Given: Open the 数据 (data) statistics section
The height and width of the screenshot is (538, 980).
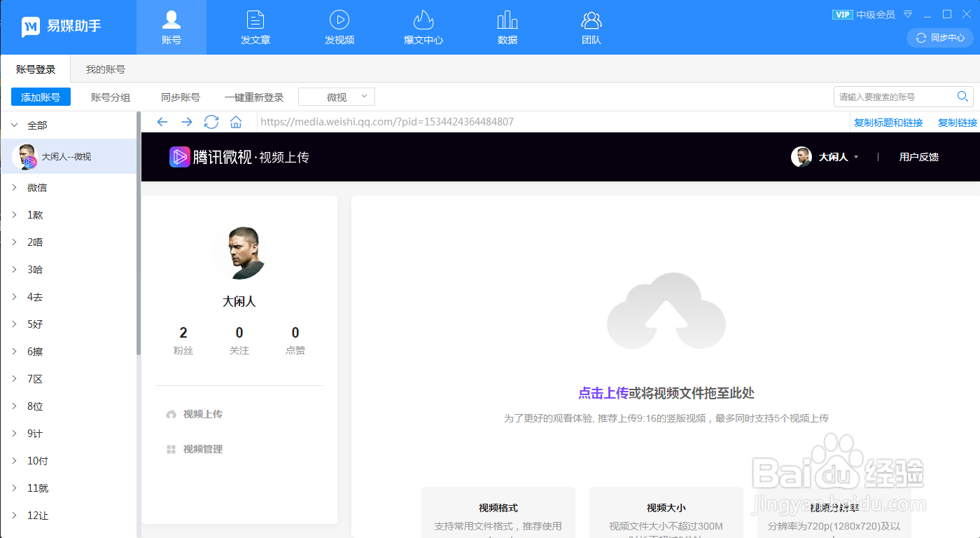Looking at the screenshot, I should click(x=507, y=27).
